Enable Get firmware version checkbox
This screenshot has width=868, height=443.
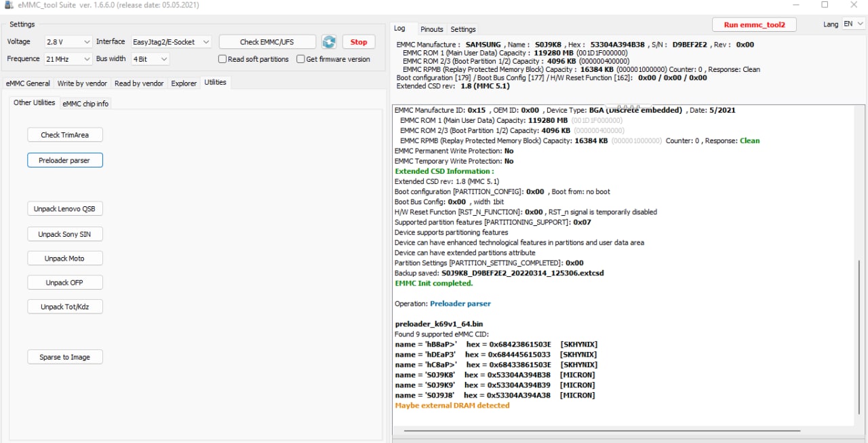(x=300, y=59)
